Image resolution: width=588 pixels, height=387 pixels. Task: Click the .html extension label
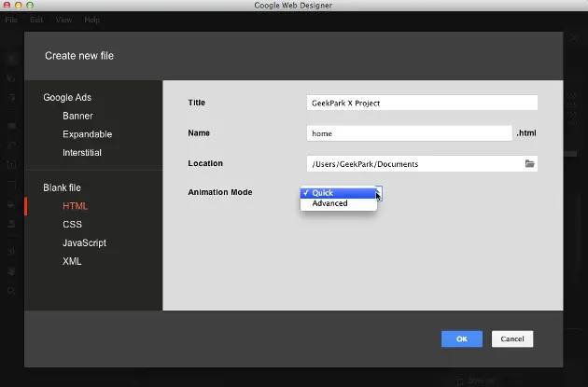coord(526,133)
